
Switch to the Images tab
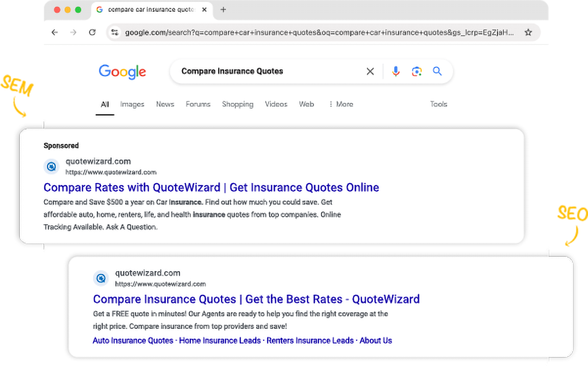132,104
